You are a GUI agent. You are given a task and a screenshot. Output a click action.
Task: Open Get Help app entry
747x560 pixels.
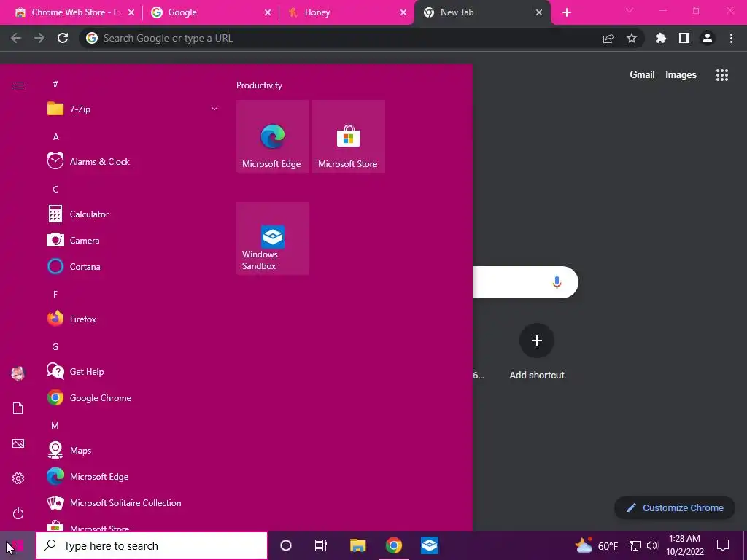133,371
